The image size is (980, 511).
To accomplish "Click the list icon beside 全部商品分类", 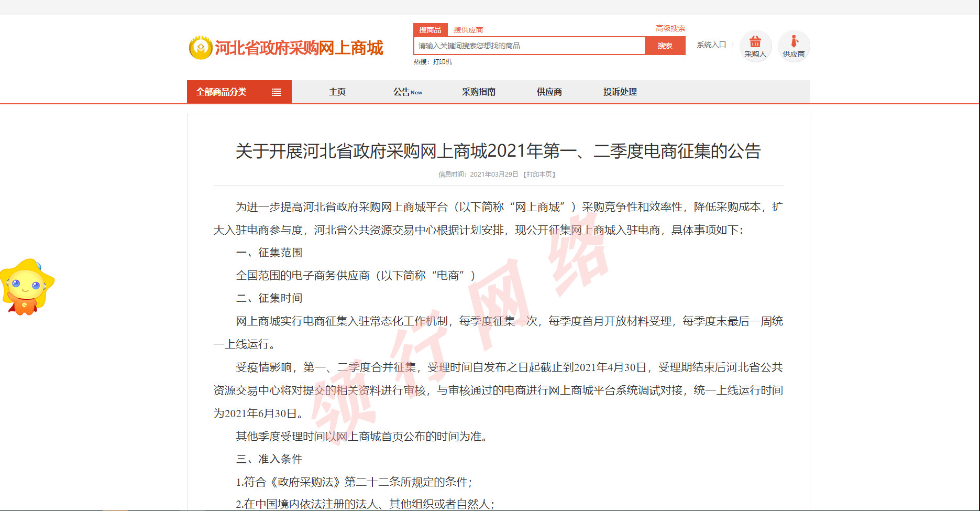I will 277,92.
